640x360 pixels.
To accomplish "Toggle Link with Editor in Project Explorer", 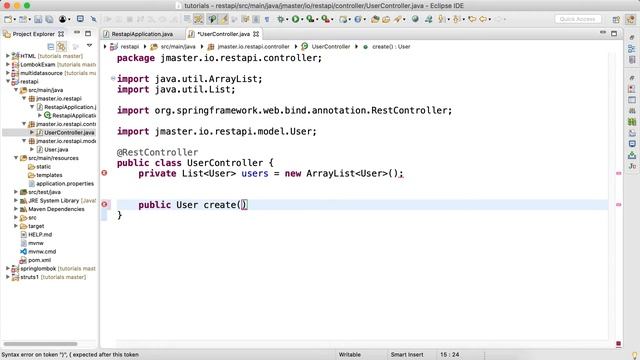I will [62, 46].
